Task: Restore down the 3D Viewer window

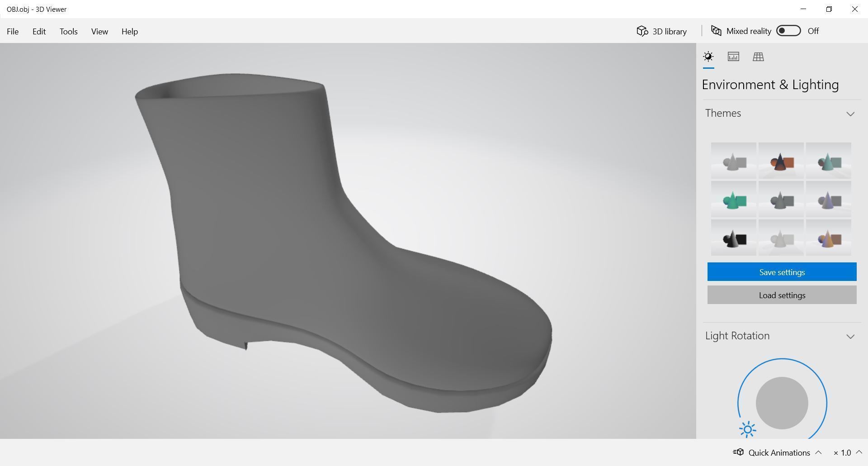Action: (x=829, y=9)
